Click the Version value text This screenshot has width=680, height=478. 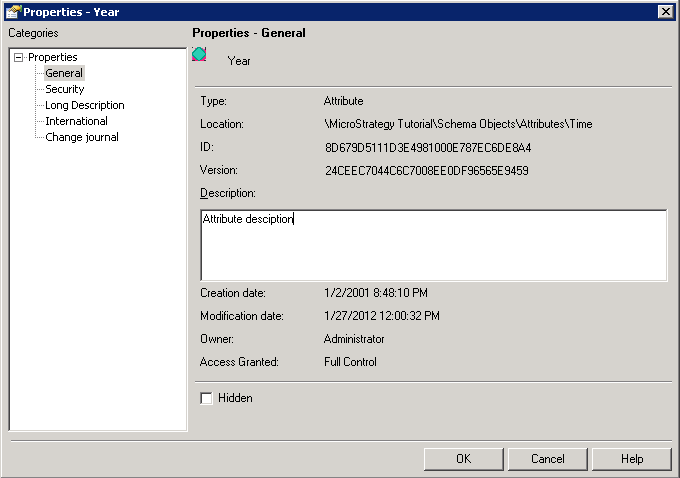(x=426, y=171)
